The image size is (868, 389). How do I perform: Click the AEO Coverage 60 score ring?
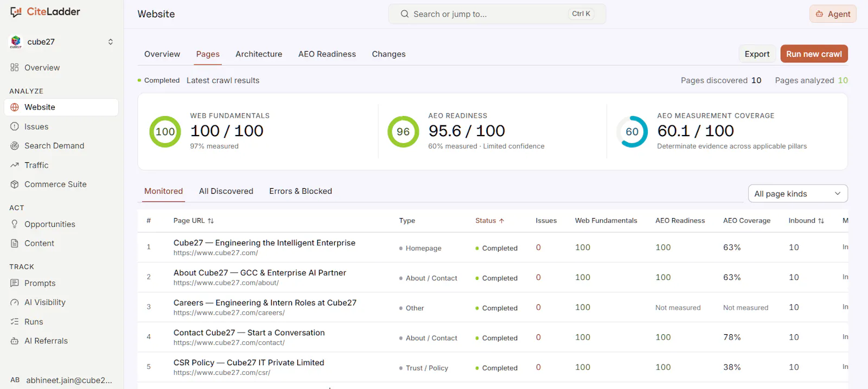tap(632, 132)
